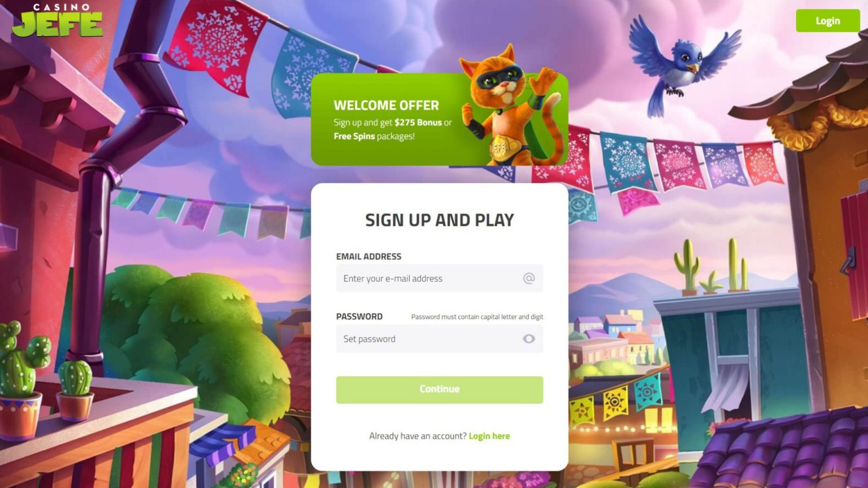Image resolution: width=868 pixels, height=488 pixels.
Task: Click the PASSWORD label
Action: (359, 317)
